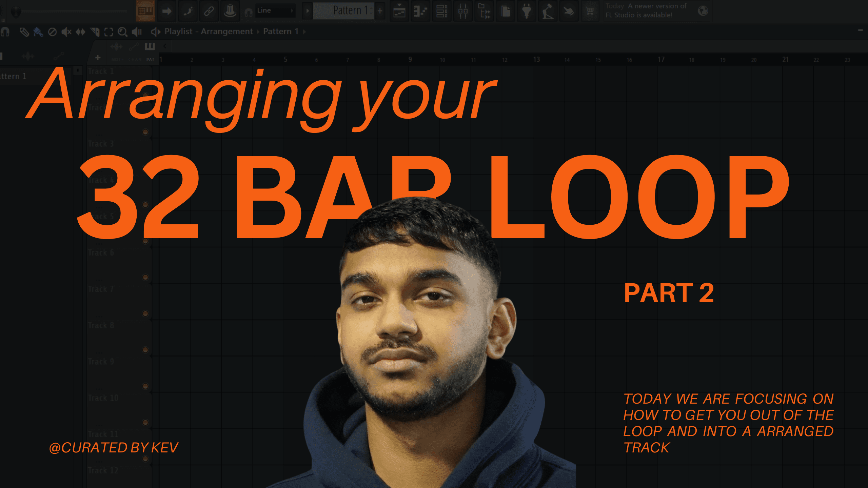868x488 pixels.
Task: Select the playlist Draw pencil tool
Action: 24,32
